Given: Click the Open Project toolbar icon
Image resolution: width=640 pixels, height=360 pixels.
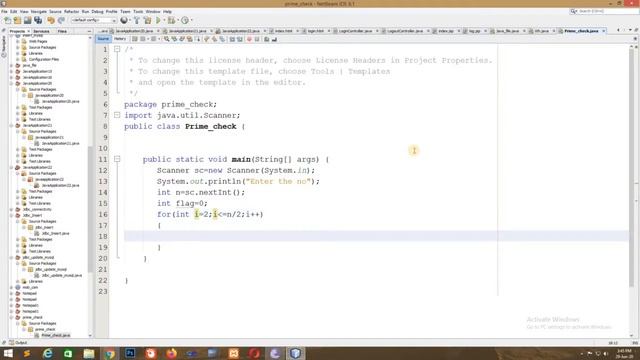Looking at the screenshot, I should [x=27, y=20].
